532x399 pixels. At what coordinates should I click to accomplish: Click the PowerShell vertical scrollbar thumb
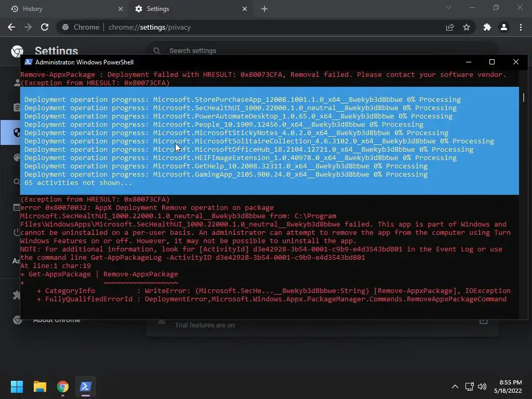524,97
